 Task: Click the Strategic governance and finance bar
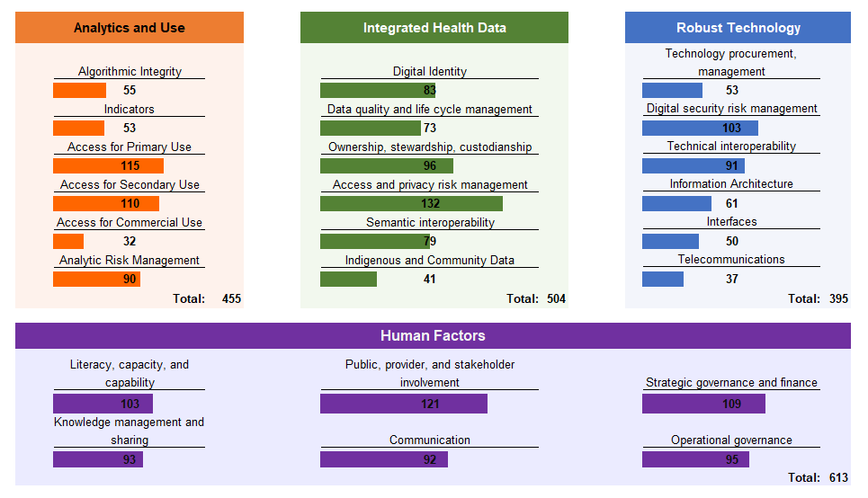click(703, 405)
